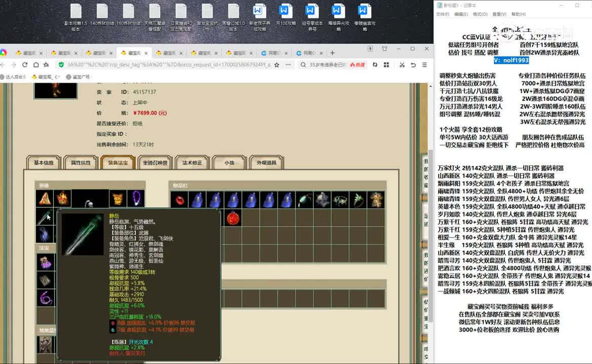Click the golden armor figure inventory item
The height and width of the screenshot is (364, 592).
[376, 200]
